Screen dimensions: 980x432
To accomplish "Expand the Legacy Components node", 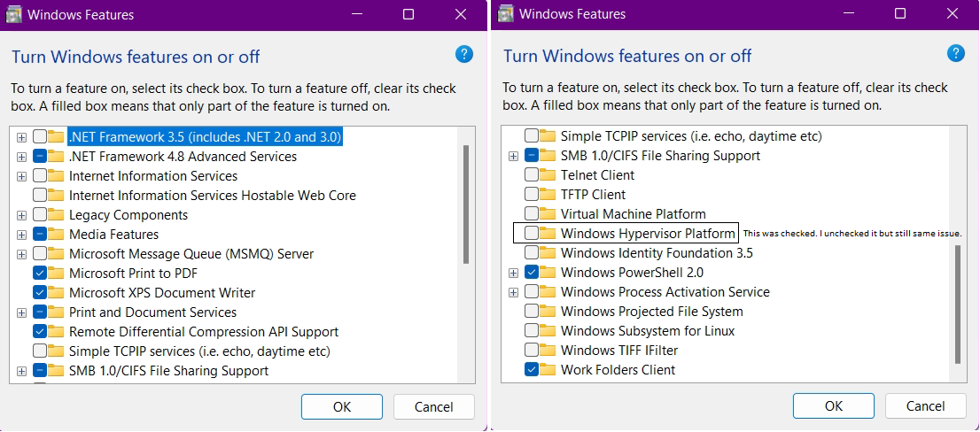I will click(x=22, y=215).
